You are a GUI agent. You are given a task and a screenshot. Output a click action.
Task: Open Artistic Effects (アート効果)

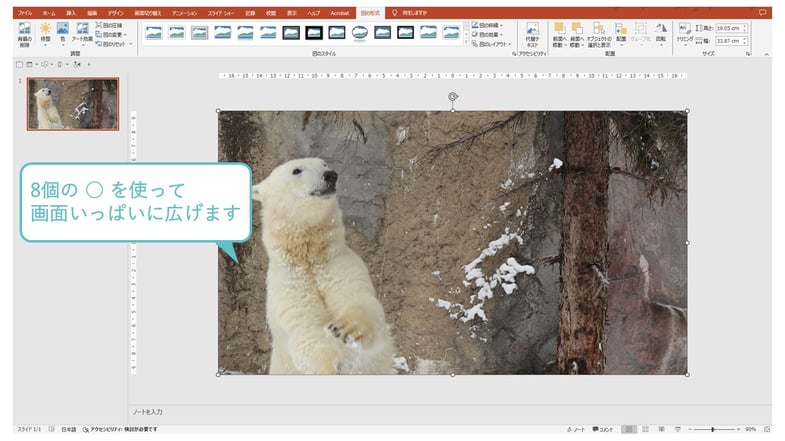pyautogui.click(x=82, y=33)
